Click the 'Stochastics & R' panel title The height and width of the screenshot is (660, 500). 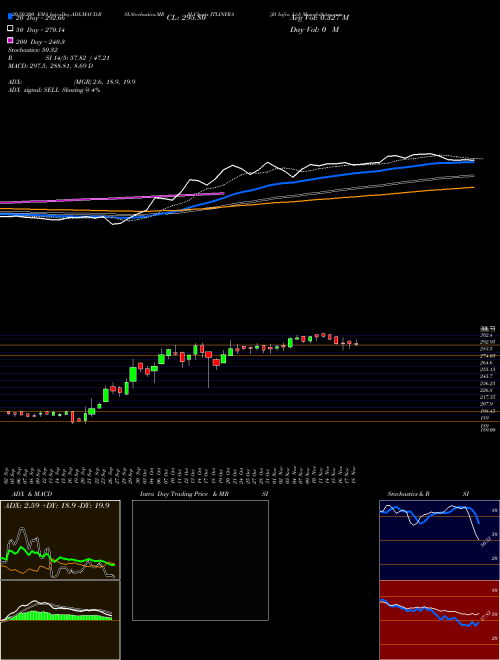tap(408, 494)
